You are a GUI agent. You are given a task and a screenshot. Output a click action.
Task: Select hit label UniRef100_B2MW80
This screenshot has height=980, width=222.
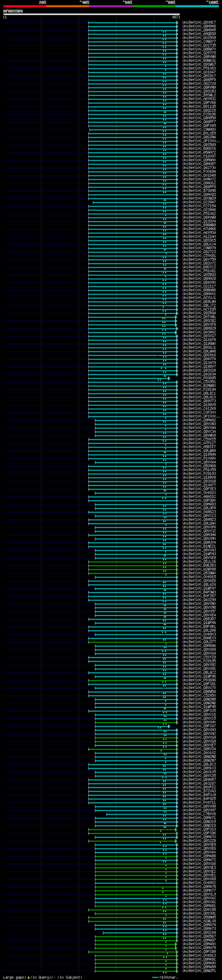(199, 386)
